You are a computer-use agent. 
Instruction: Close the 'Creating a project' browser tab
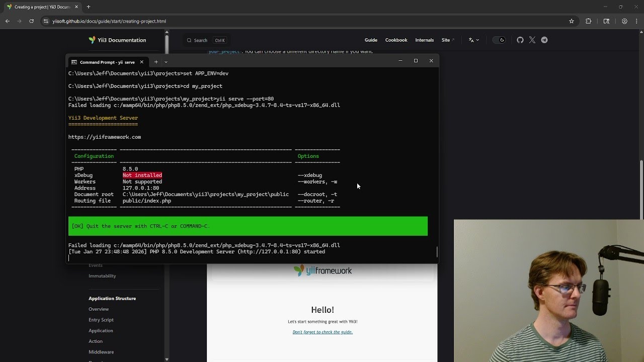[77, 7]
